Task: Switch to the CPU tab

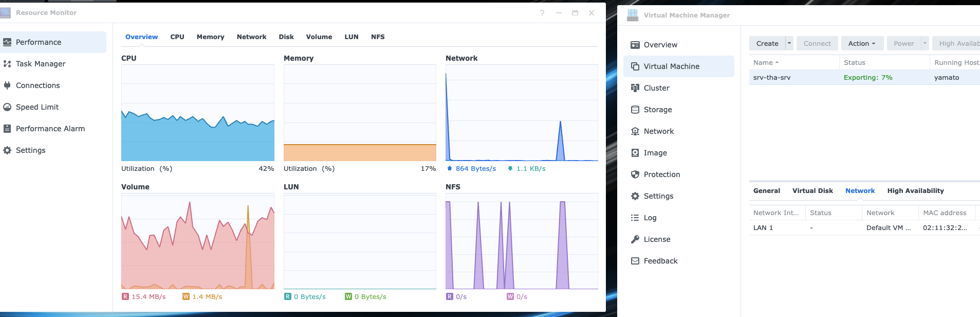Action: (177, 37)
